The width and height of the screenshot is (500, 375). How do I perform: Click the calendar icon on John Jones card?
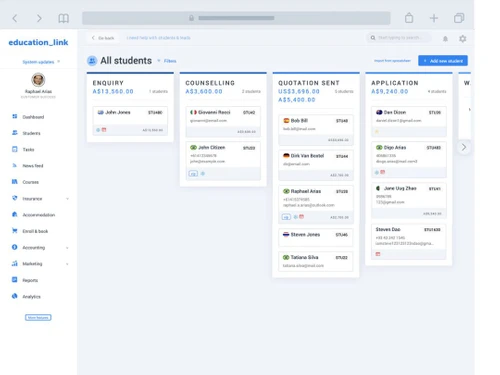(104, 130)
